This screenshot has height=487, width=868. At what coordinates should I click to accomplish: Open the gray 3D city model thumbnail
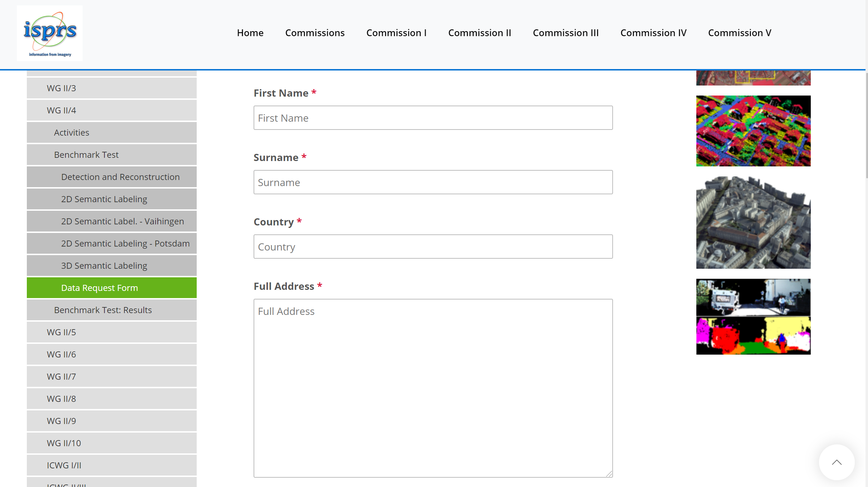[x=753, y=222]
